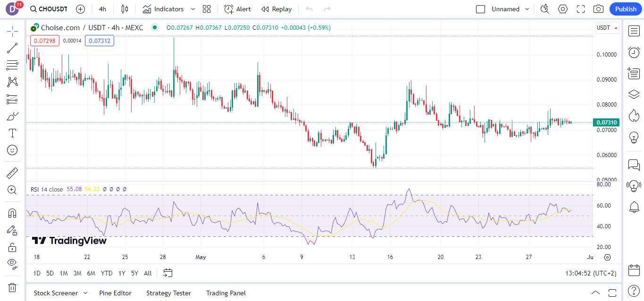Select the All date range
This screenshot has width=644, height=301.
148,273
